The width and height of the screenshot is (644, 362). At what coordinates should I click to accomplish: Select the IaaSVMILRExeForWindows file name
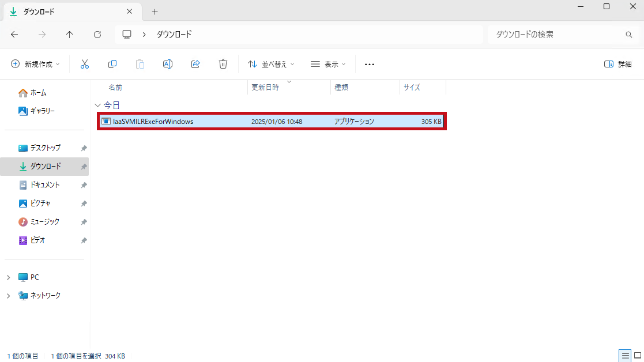[153, 122]
